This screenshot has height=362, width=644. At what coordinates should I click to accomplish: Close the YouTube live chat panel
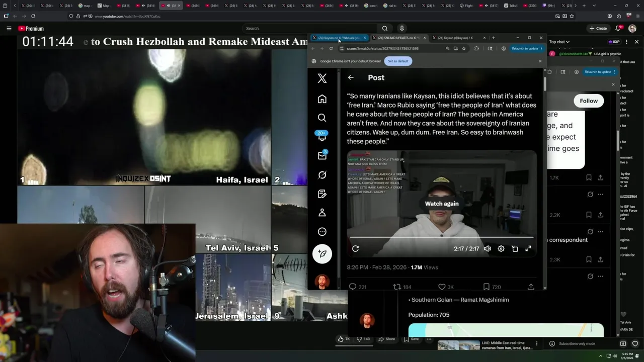click(x=636, y=42)
